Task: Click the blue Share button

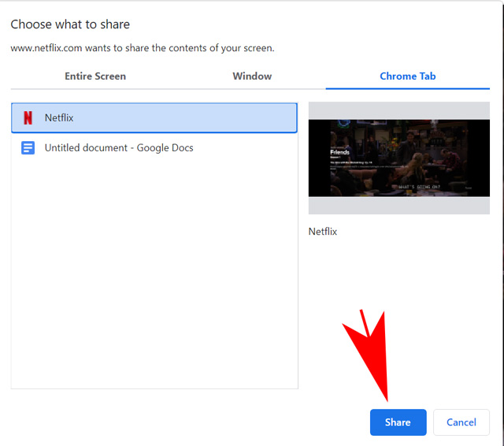Action: point(398,422)
